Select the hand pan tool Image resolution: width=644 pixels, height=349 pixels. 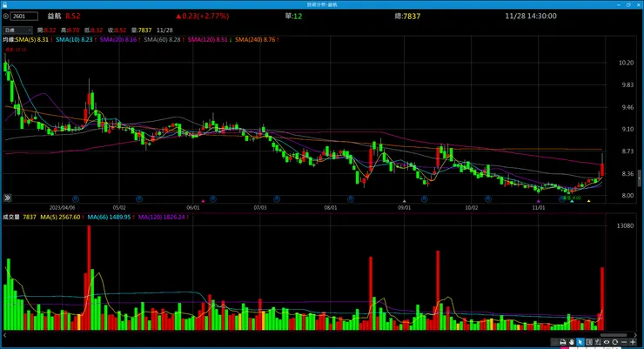tap(572, 342)
